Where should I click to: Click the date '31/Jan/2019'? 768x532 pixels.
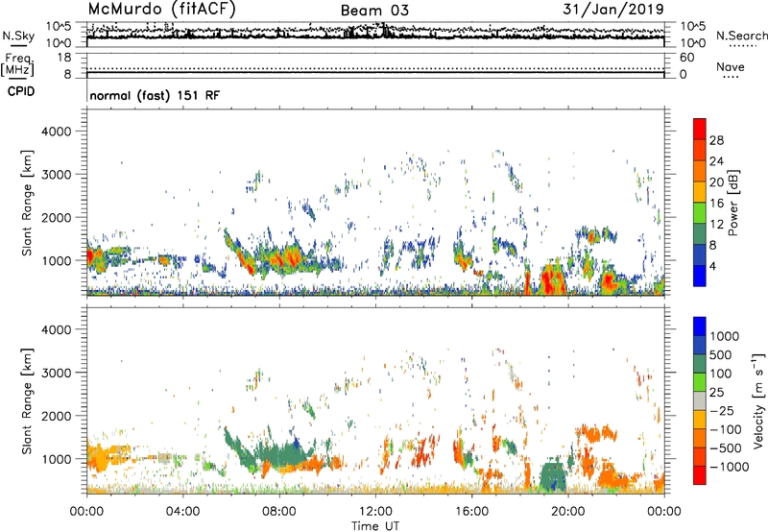coord(613,9)
